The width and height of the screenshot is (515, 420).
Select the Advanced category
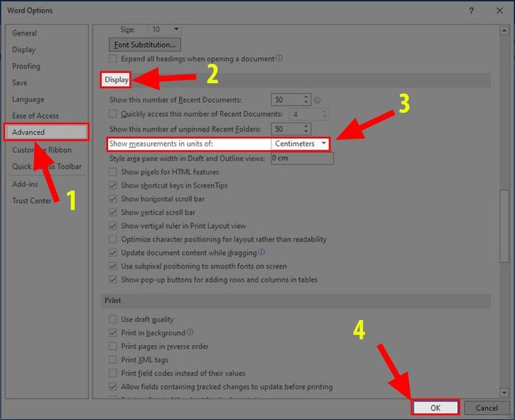click(46, 132)
